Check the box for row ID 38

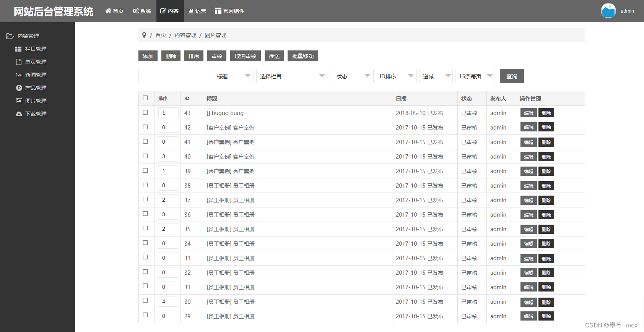tap(145, 185)
